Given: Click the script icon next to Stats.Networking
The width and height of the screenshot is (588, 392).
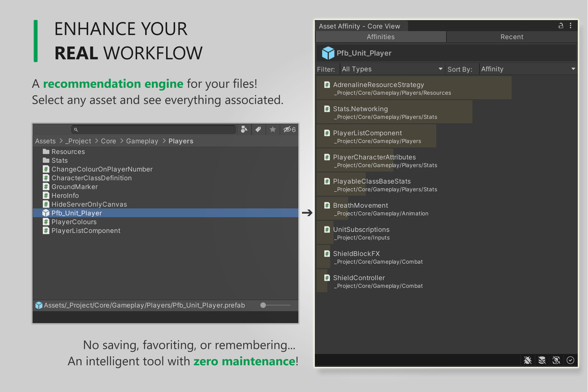Looking at the screenshot, I should [x=327, y=109].
